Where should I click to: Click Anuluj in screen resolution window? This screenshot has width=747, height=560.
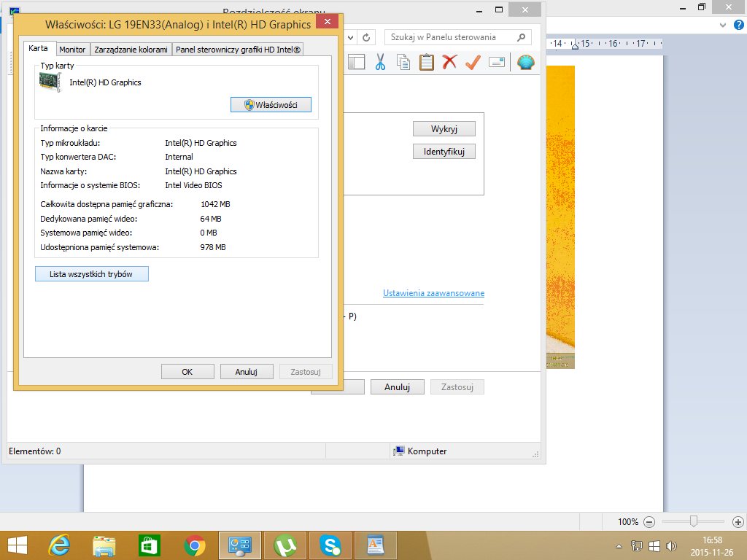(398, 387)
